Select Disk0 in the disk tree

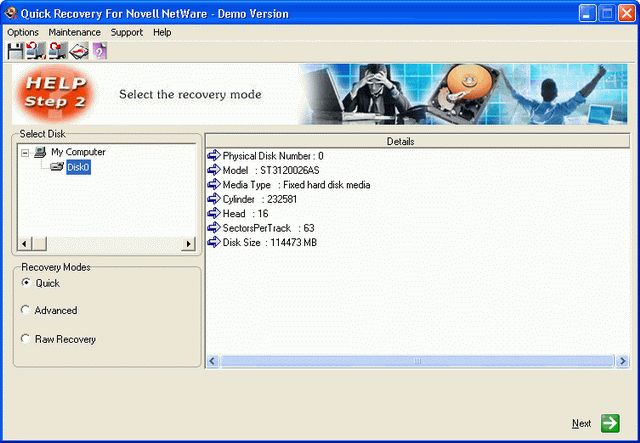pos(78,167)
